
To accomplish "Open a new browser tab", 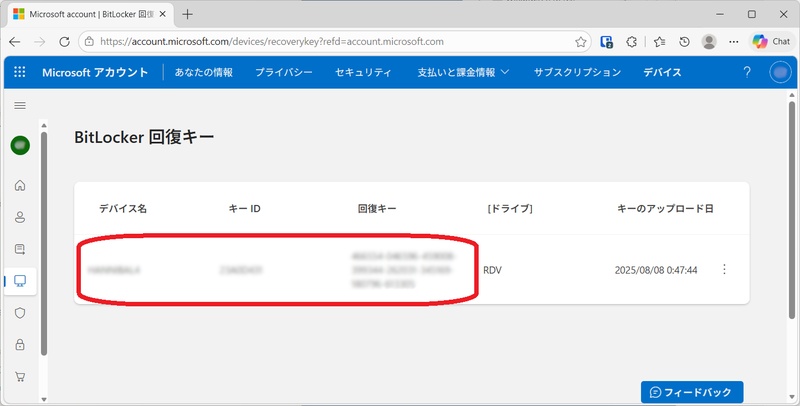I will pyautogui.click(x=187, y=14).
